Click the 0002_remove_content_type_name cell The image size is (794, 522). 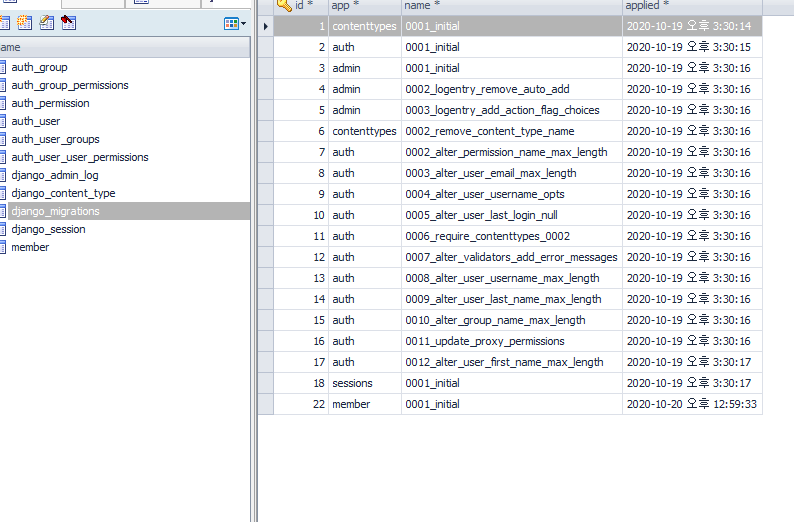(x=511, y=131)
